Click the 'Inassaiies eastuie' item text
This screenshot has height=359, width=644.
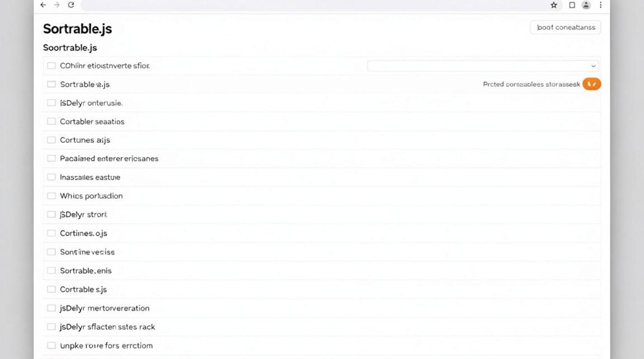(x=90, y=177)
